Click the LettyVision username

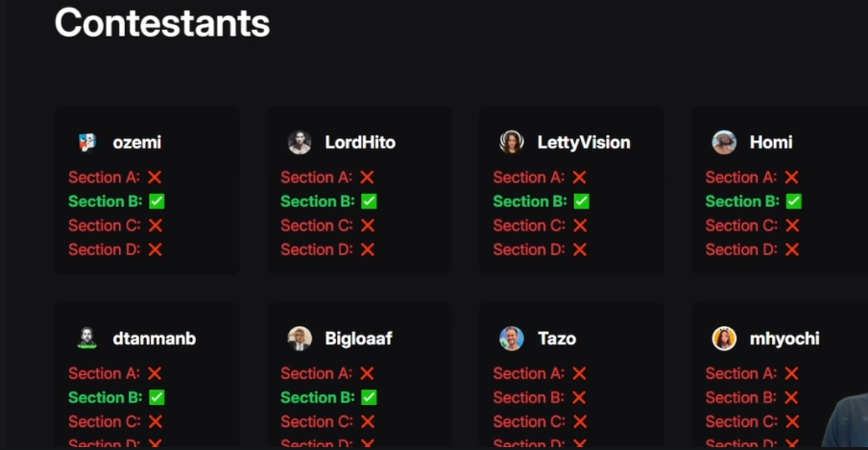(583, 142)
